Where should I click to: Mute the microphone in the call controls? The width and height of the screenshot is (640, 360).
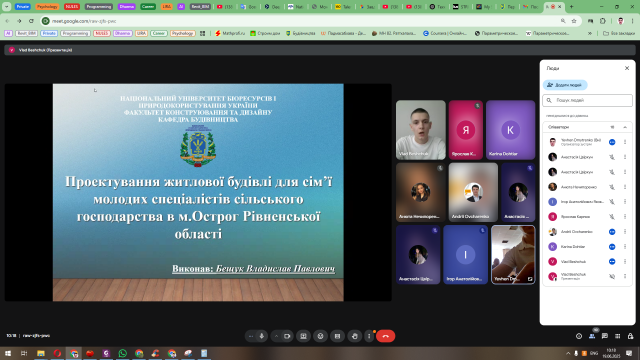[x=262, y=336]
